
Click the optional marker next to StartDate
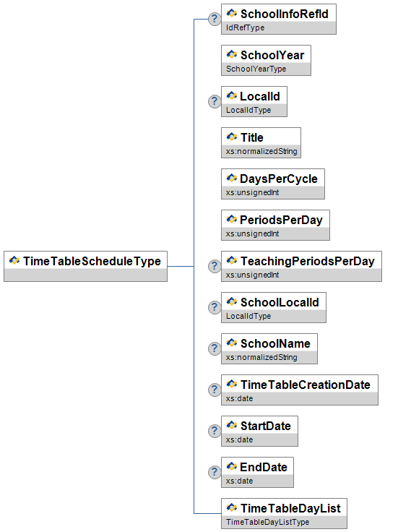click(x=215, y=431)
